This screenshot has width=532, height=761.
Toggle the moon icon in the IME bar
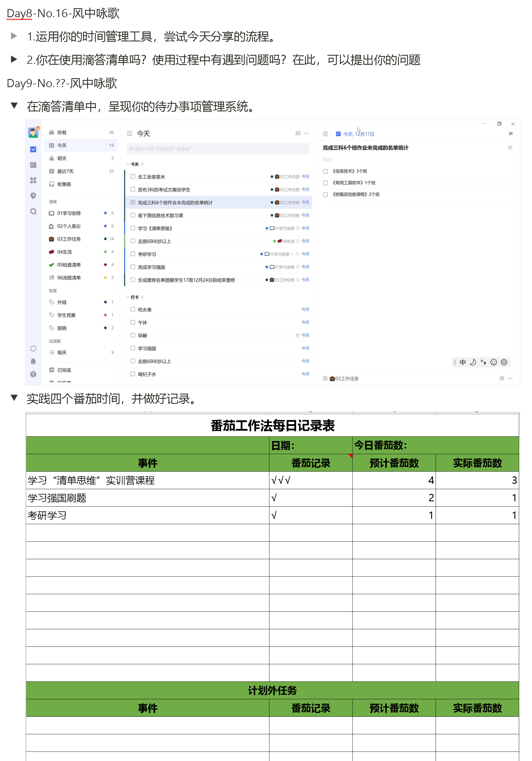click(x=473, y=362)
